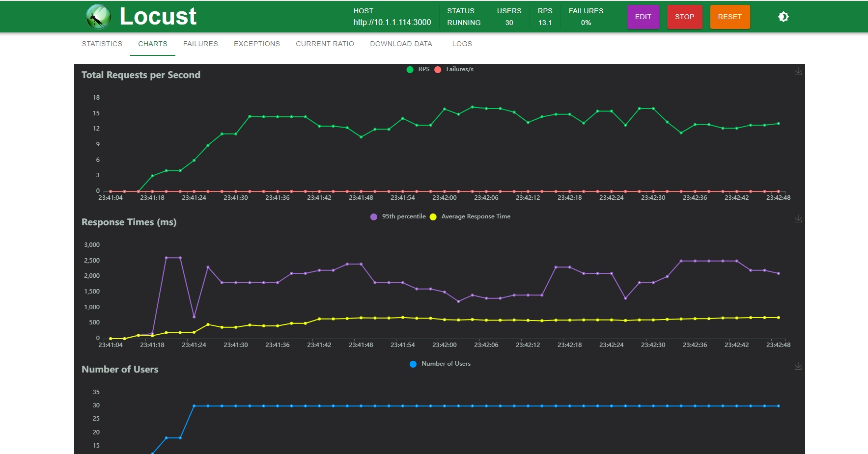The height and width of the screenshot is (454, 868).
Task: Click the HOST label in the header
Action: pos(364,11)
